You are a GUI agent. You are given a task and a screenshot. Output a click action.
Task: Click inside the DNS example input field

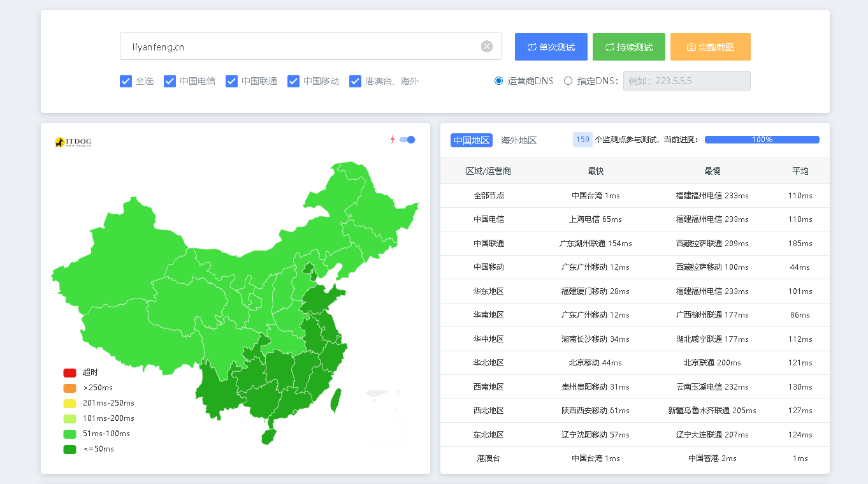[x=686, y=80]
